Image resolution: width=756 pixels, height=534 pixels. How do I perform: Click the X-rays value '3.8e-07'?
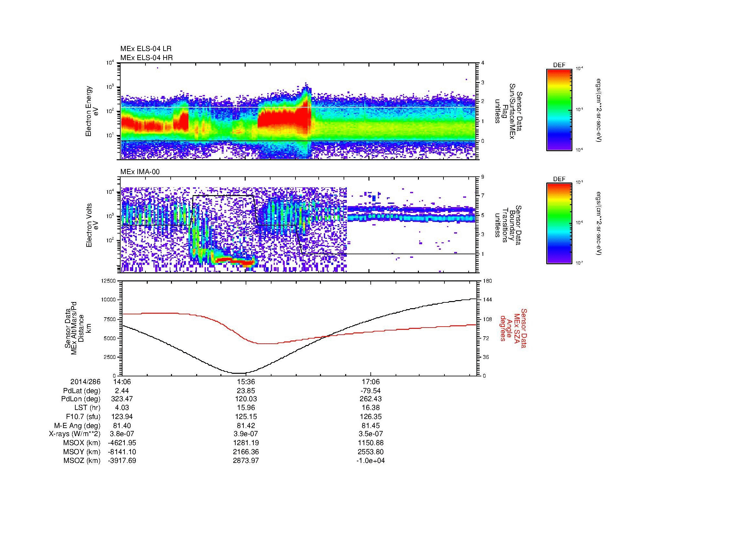tap(122, 434)
